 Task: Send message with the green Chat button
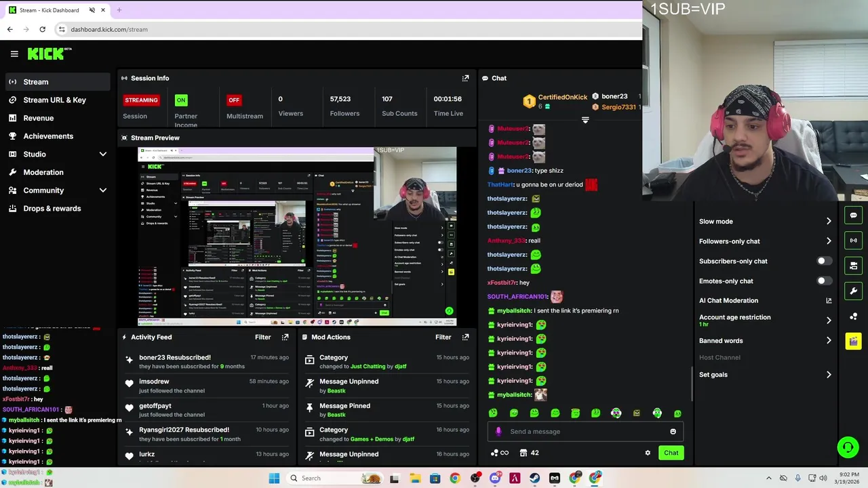pos(671,453)
